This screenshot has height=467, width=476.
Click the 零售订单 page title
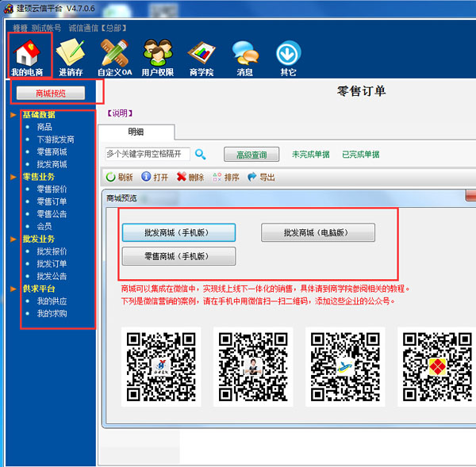[x=361, y=91]
